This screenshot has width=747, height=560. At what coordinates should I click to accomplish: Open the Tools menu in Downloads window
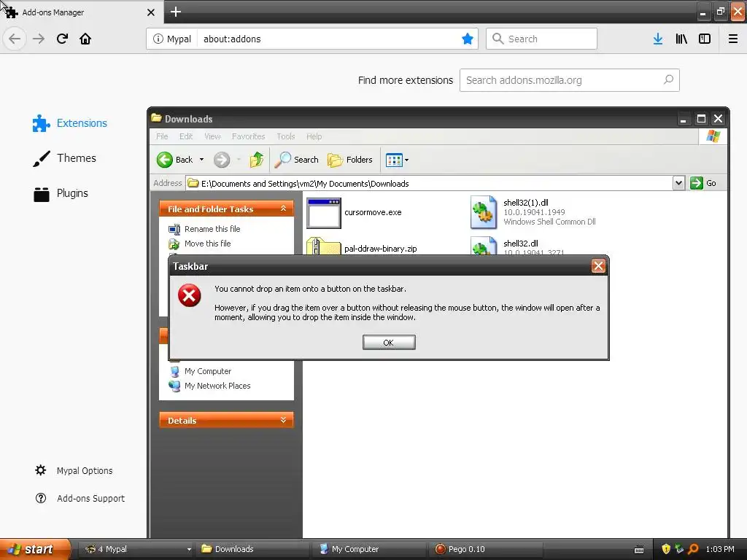(286, 136)
